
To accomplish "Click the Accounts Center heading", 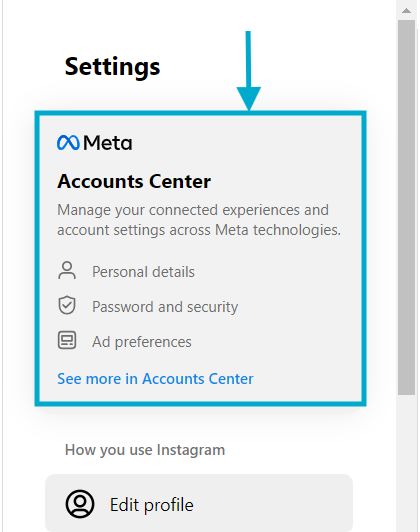I will tap(134, 181).
